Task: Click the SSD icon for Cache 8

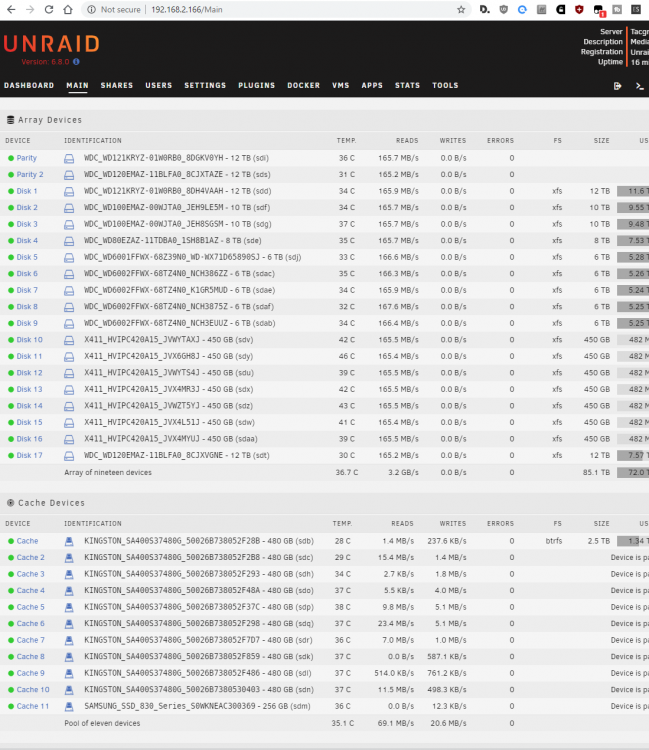Action: tap(69, 657)
